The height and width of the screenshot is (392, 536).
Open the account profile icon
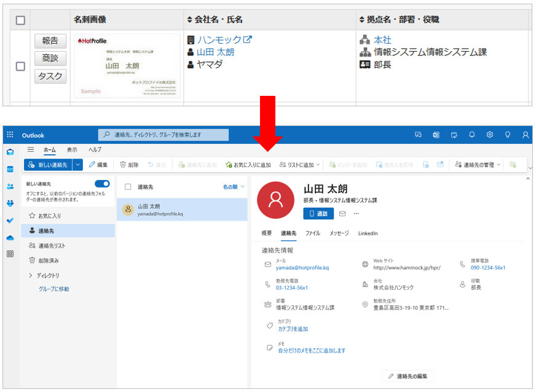[x=526, y=135]
